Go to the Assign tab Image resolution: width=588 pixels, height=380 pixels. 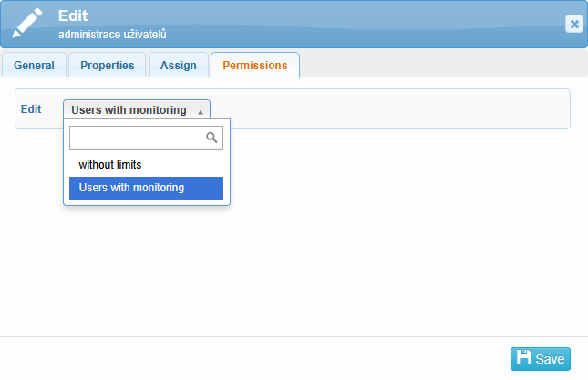tap(178, 66)
